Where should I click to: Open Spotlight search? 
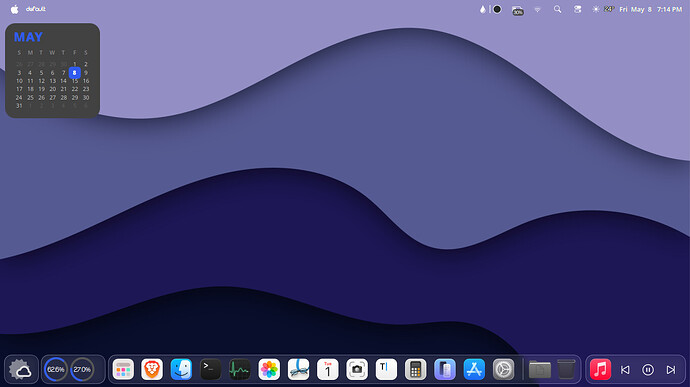pyautogui.click(x=558, y=9)
